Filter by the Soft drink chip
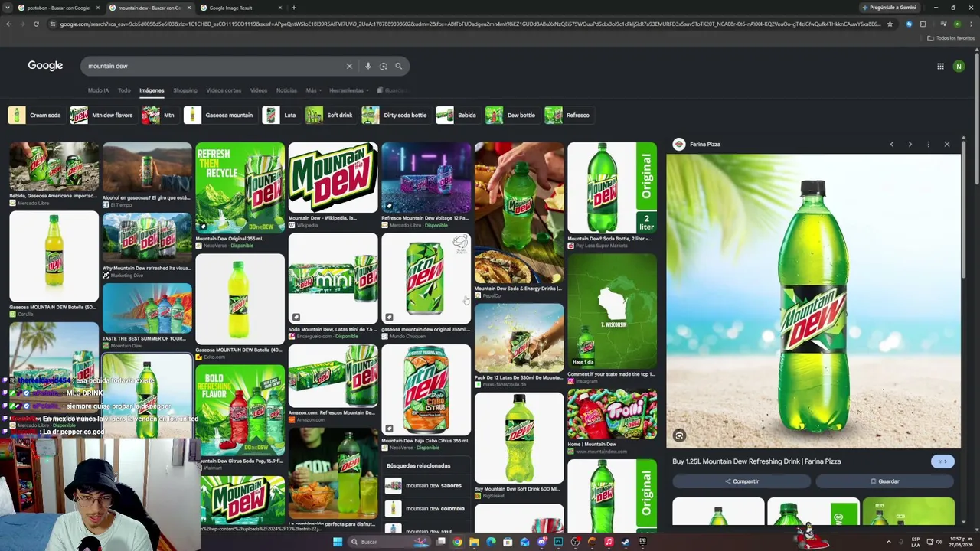The image size is (980, 551). (x=330, y=116)
